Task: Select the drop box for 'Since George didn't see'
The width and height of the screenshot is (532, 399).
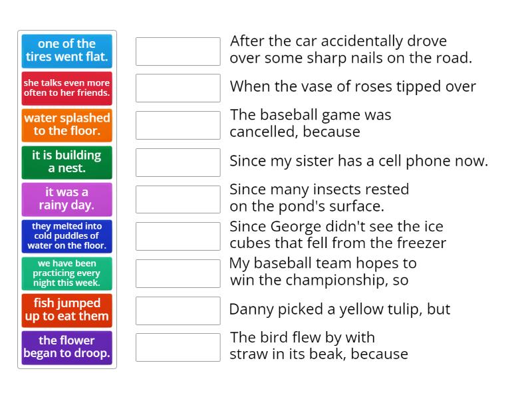Action: pos(178,236)
